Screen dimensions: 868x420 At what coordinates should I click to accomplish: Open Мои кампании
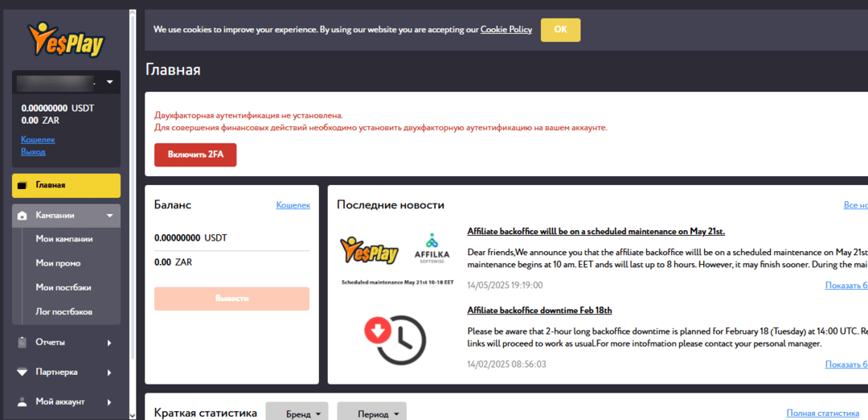(64, 239)
